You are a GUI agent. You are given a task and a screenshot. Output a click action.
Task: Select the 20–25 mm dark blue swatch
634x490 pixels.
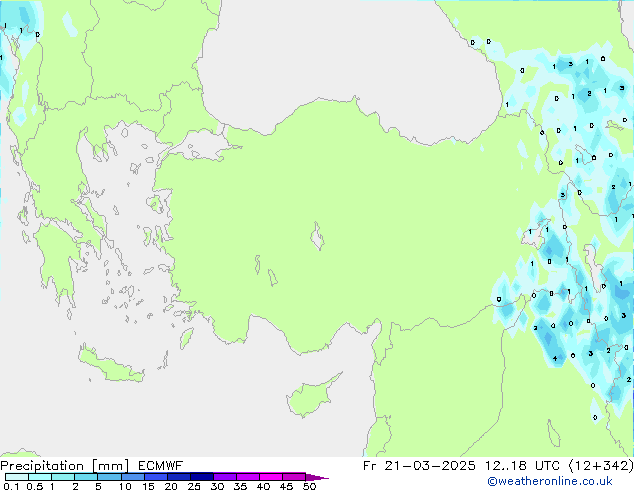coord(178,477)
